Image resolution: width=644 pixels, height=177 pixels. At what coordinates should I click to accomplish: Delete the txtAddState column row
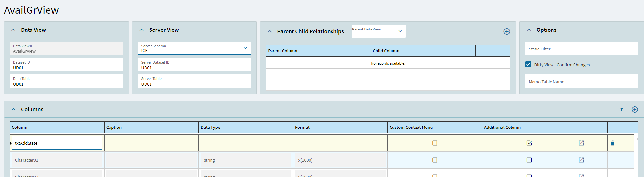(x=613, y=143)
